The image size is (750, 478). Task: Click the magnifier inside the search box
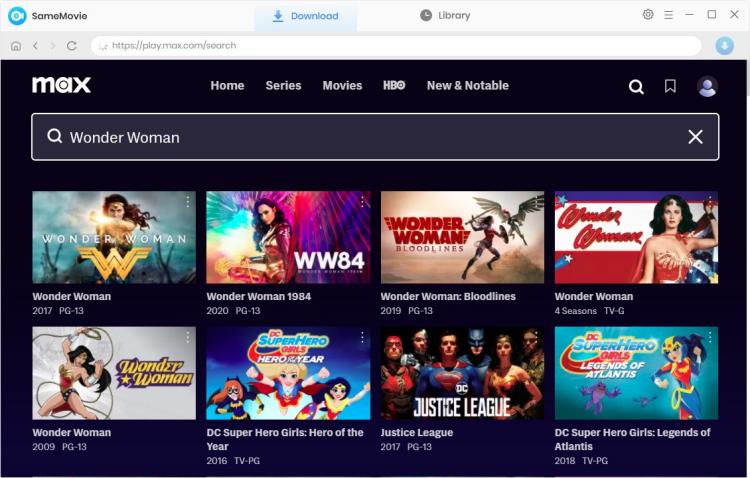tap(55, 136)
